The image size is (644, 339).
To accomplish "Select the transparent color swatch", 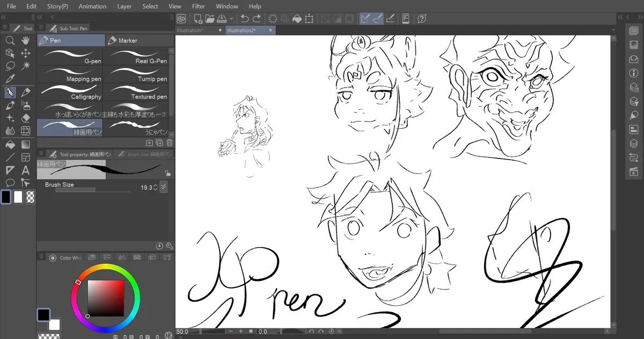I will 31,197.
